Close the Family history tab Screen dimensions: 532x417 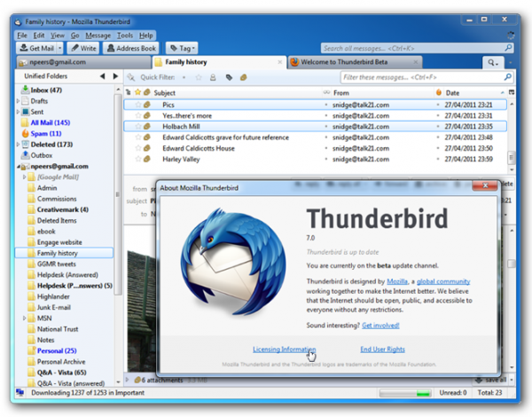(x=280, y=62)
